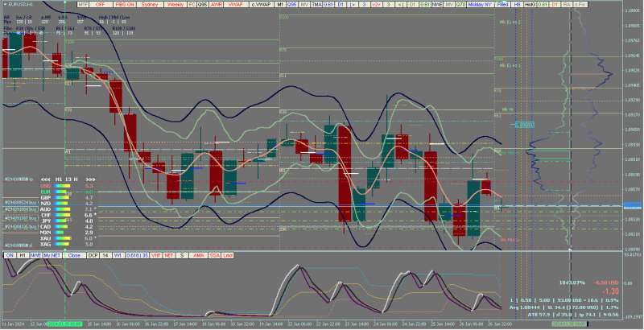Click the >>> arrows in the currency strength panel

90,179
